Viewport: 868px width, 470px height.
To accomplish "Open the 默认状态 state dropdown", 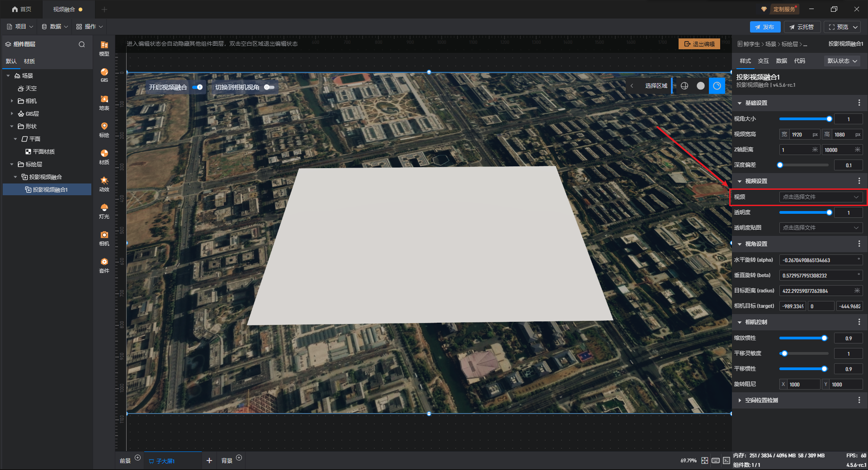I will pos(842,61).
